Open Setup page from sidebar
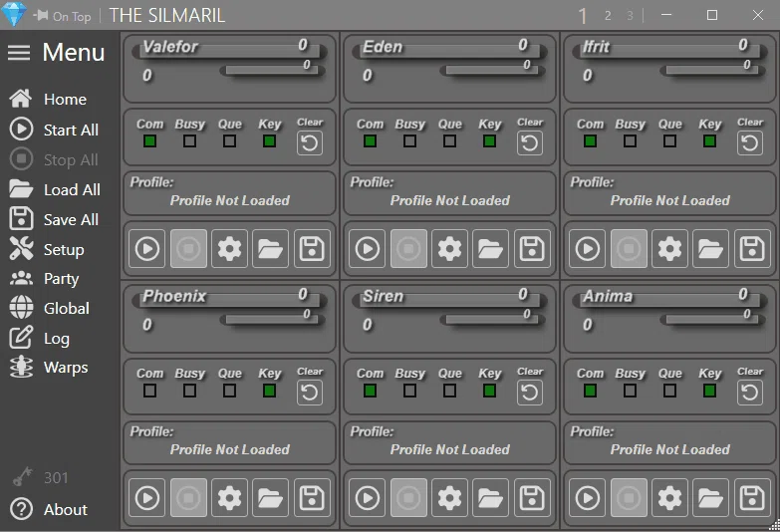This screenshot has width=780, height=532. click(x=47, y=249)
